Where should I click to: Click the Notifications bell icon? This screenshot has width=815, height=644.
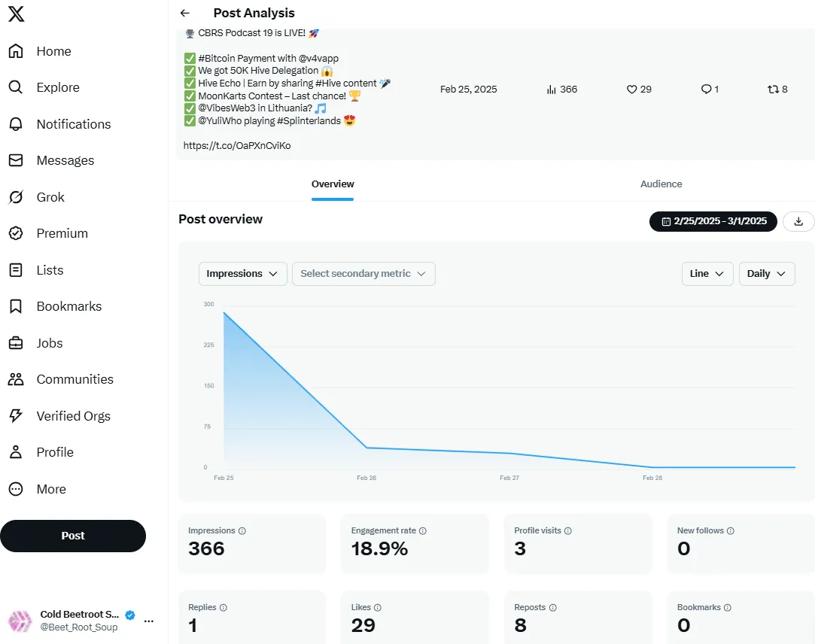pyautogui.click(x=16, y=123)
